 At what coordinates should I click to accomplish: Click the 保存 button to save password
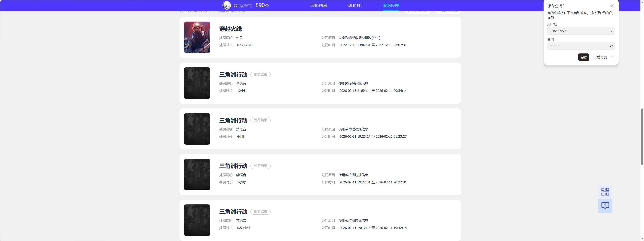584,57
